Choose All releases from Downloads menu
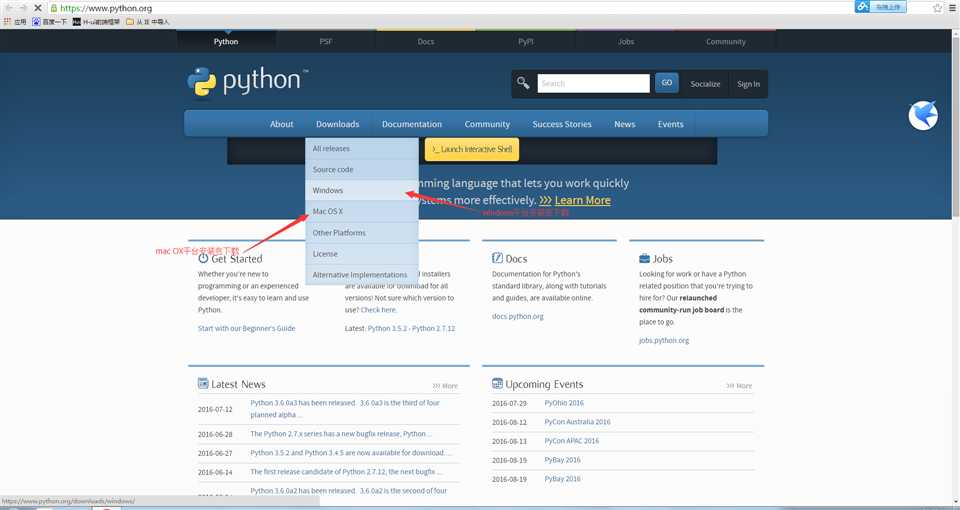This screenshot has width=960, height=510. (362, 149)
